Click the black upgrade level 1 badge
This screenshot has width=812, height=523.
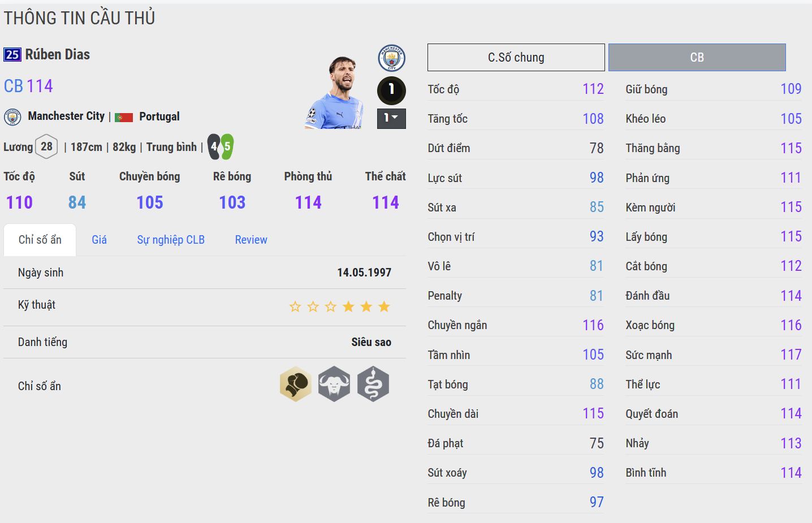(391, 90)
